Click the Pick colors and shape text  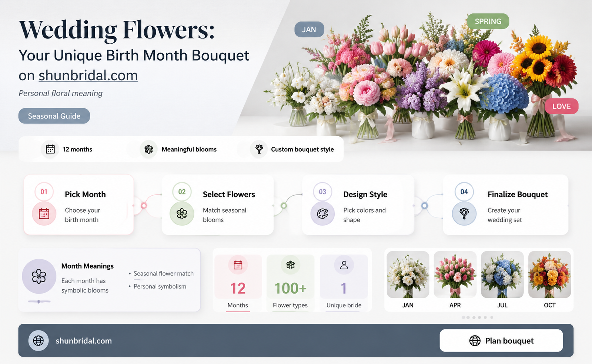[x=365, y=215]
